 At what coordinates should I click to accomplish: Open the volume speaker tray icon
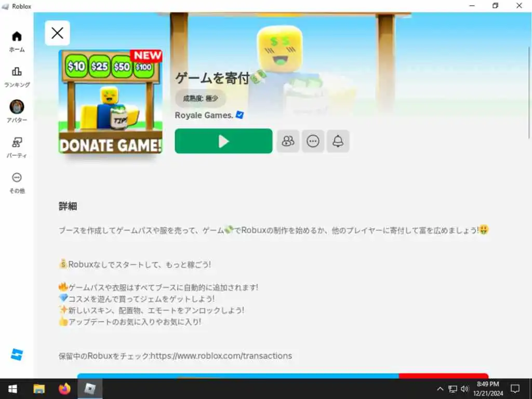464,389
